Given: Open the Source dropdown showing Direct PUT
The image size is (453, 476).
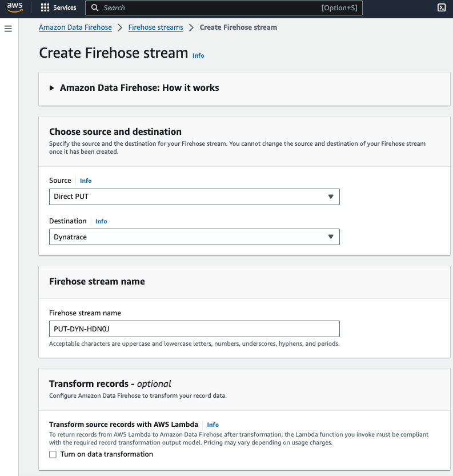Looking at the screenshot, I should [x=194, y=197].
